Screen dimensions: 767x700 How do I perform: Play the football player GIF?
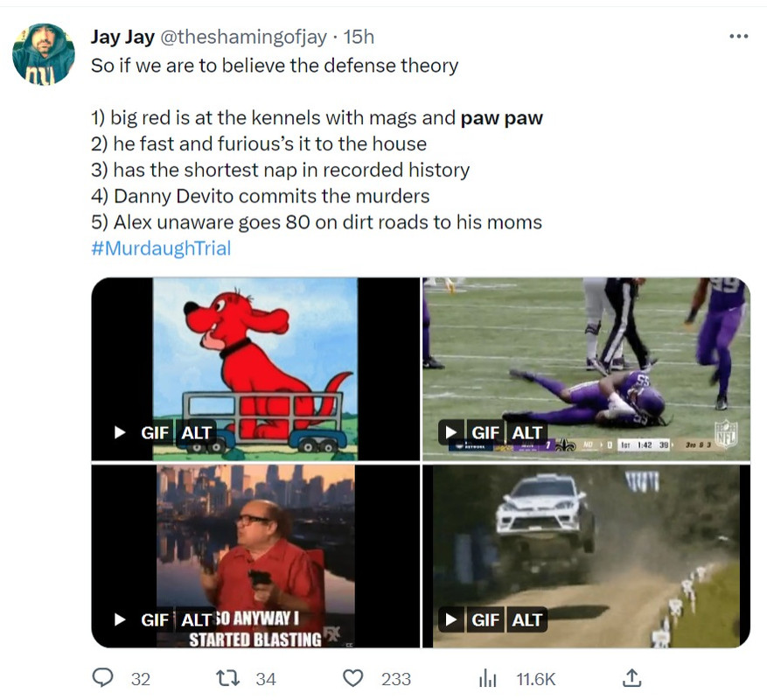coord(451,432)
